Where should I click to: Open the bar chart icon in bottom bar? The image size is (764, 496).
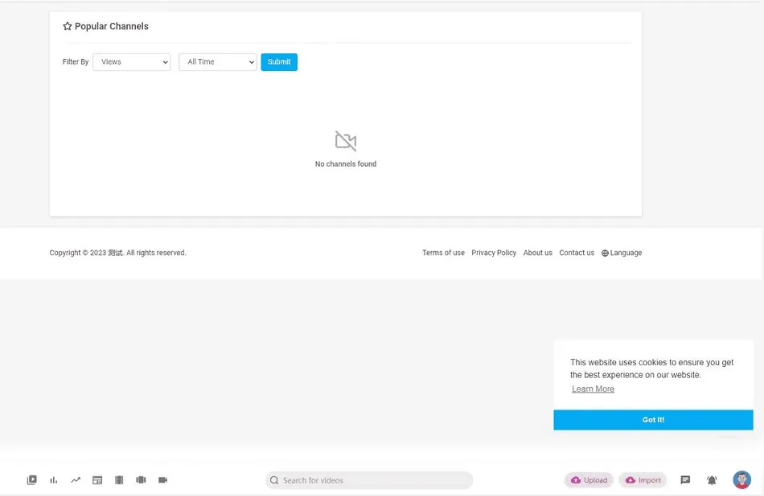click(x=54, y=480)
